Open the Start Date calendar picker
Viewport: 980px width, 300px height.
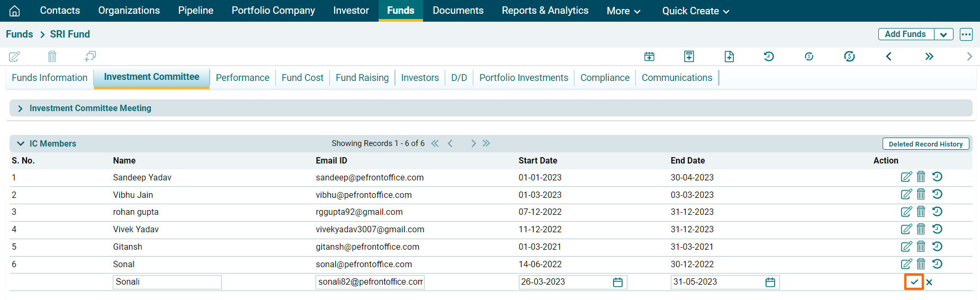pos(617,283)
